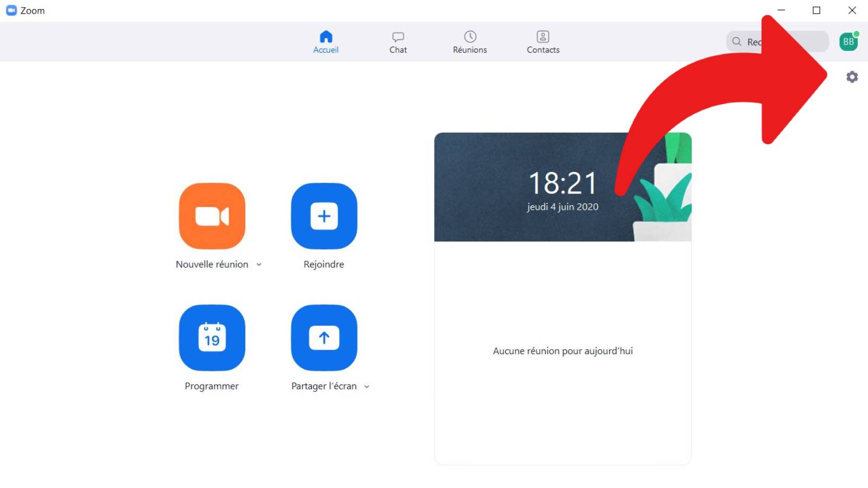The height and width of the screenshot is (488, 868).
Task: Click the clock banner showing 18:21
Action: click(542, 187)
